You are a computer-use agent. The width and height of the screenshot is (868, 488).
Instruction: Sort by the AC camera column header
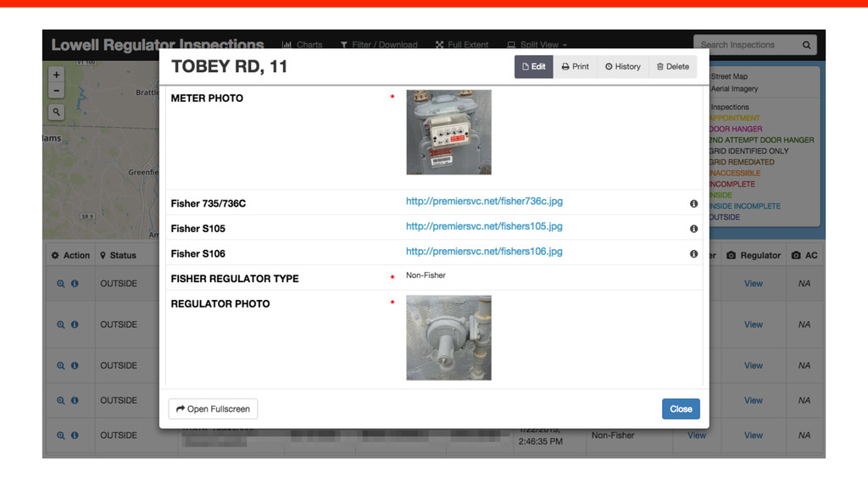tap(804, 255)
